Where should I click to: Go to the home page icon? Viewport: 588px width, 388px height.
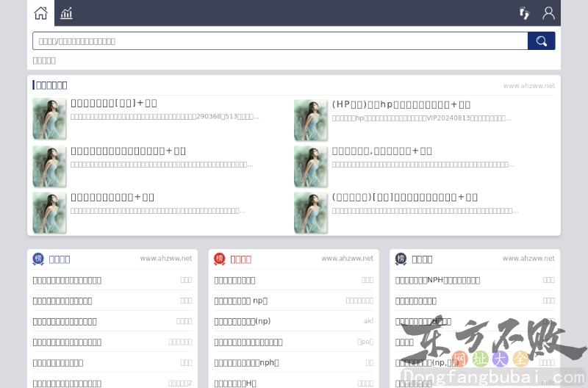[40, 13]
